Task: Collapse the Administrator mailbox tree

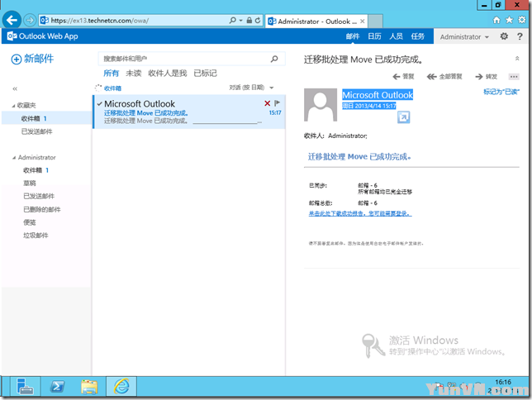Action: (x=14, y=158)
